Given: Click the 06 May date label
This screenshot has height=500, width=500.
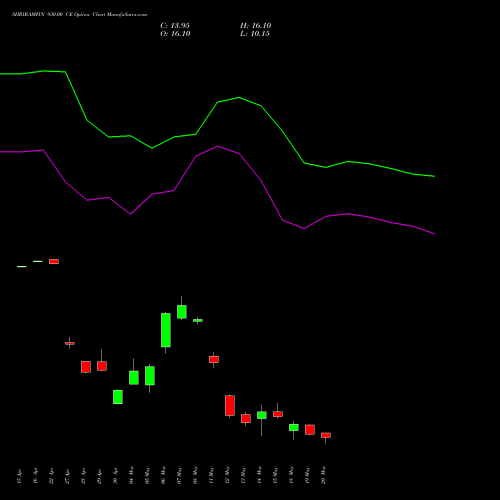Looking at the screenshot, I should tap(163, 475).
